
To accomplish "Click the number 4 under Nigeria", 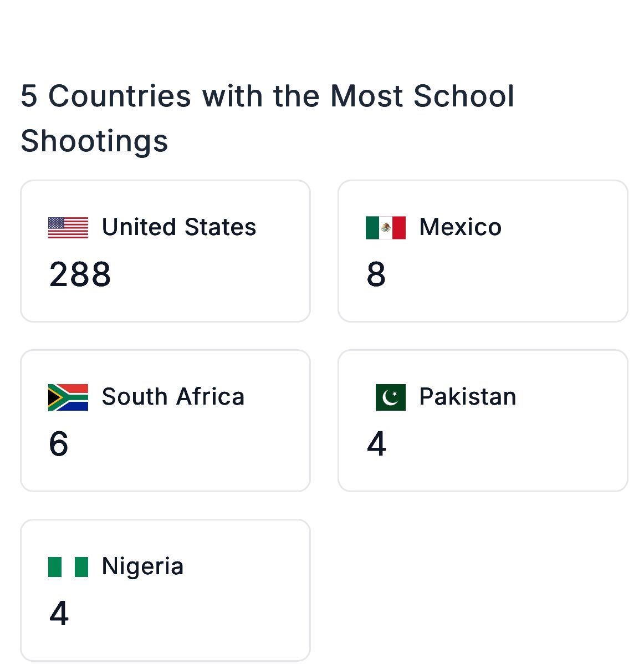I will coord(59,613).
